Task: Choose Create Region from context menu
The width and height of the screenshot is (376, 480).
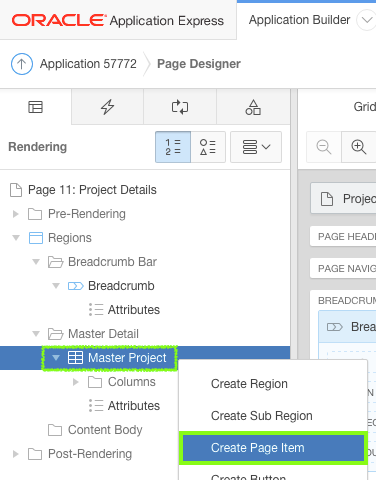Action: [273, 384]
